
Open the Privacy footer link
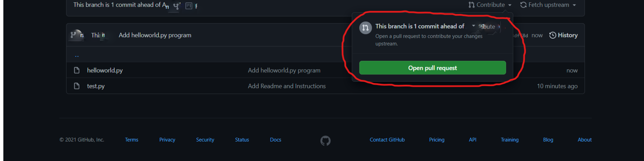(x=167, y=140)
